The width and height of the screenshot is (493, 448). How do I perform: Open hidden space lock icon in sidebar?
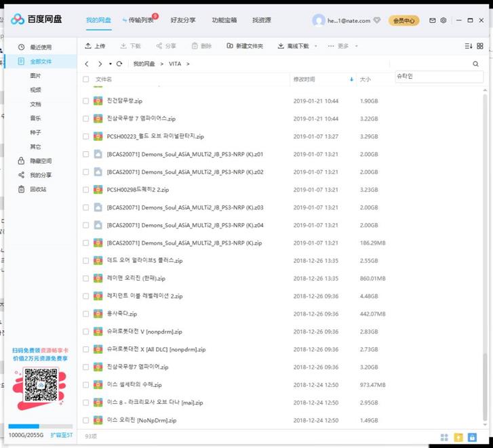pos(21,161)
